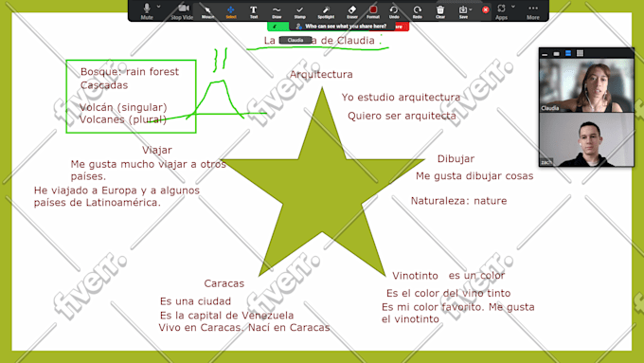Open the Apps panel
The width and height of the screenshot is (644, 363).
(501, 11)
